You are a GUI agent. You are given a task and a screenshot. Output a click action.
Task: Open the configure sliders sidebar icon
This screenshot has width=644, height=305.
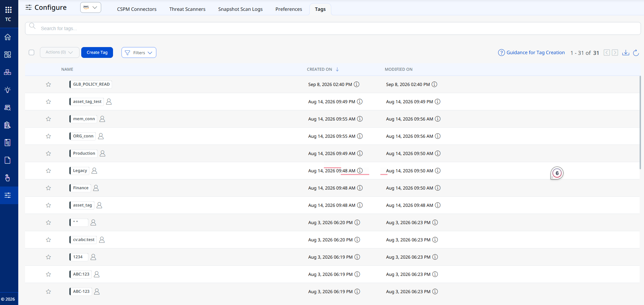click(x=7, y=195)
